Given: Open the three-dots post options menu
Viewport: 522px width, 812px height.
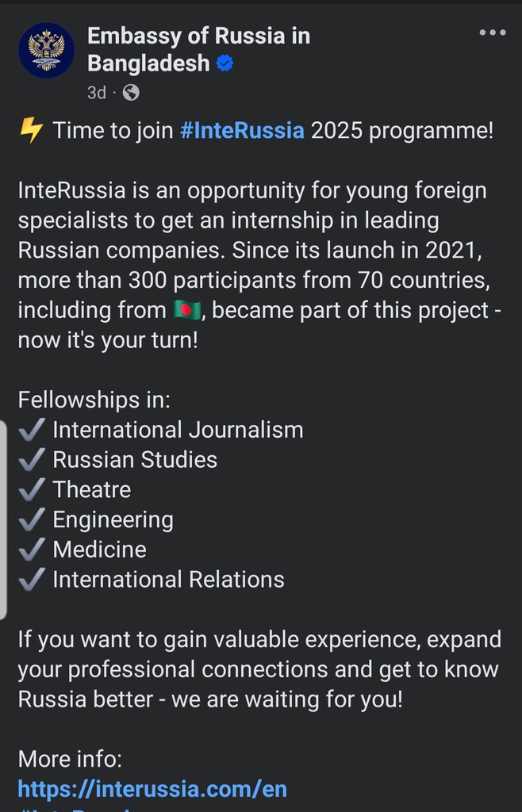Looking at the screenshot, I should point(492,33).
